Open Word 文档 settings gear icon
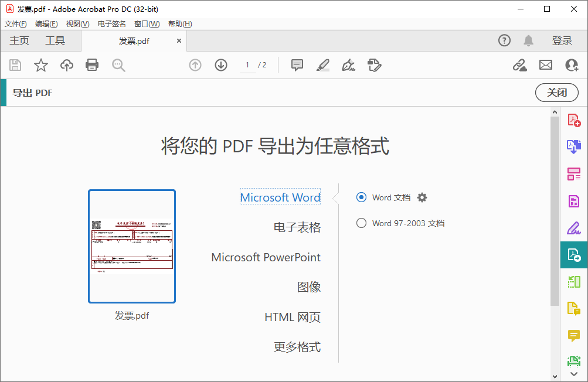Image resolution: width=588 pixels, height=382 pixels. (422, 197)
